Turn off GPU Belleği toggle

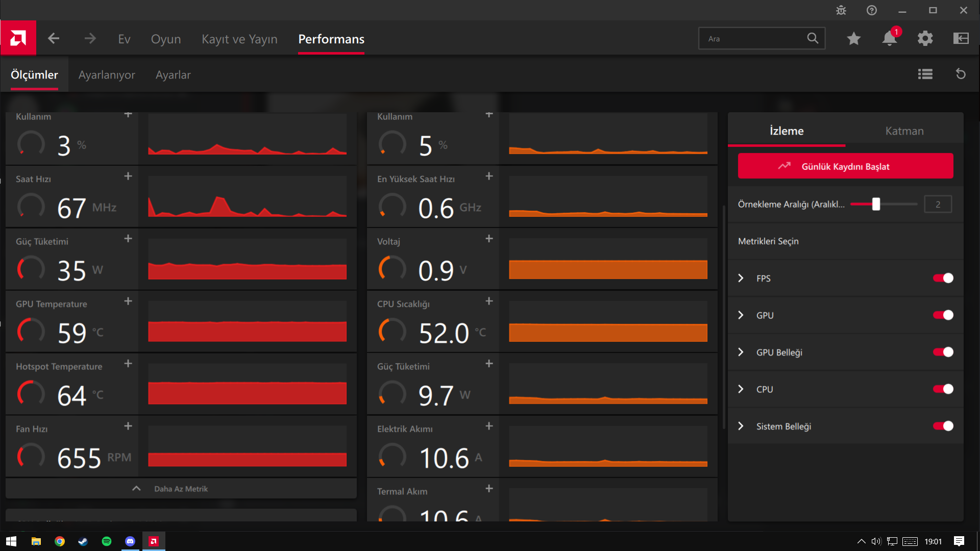point(943,352)
